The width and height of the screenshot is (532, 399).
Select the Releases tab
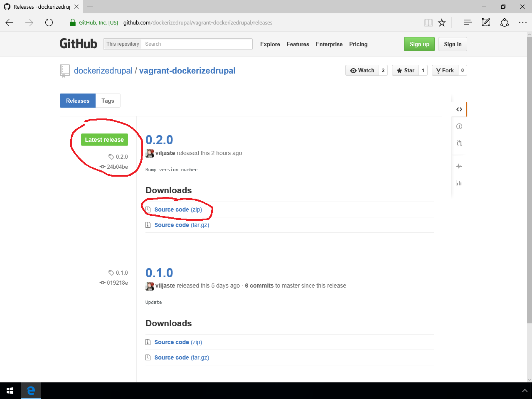coord(78,101)
